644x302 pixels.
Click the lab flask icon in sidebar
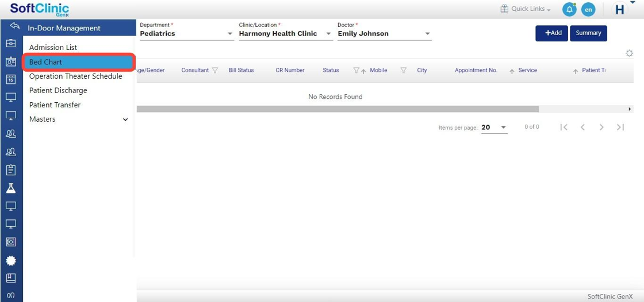click(11, 188)
